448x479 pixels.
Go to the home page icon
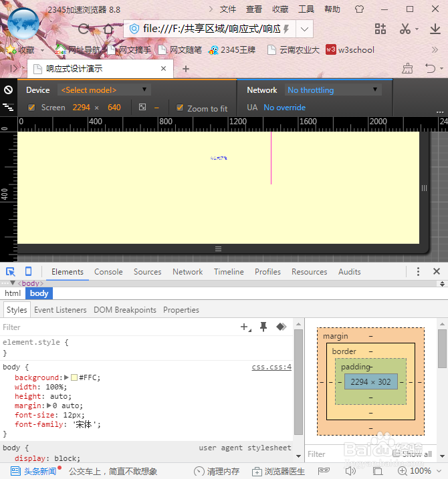(108, 29)
